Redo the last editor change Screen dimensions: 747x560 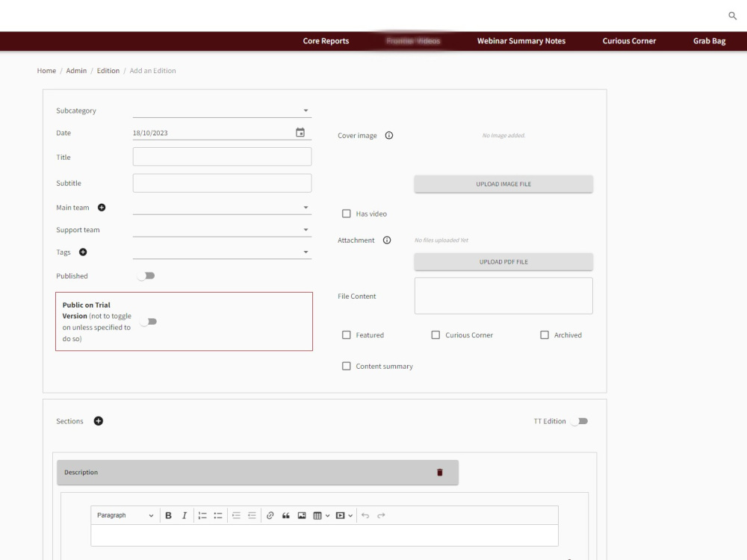coord(381,515)
